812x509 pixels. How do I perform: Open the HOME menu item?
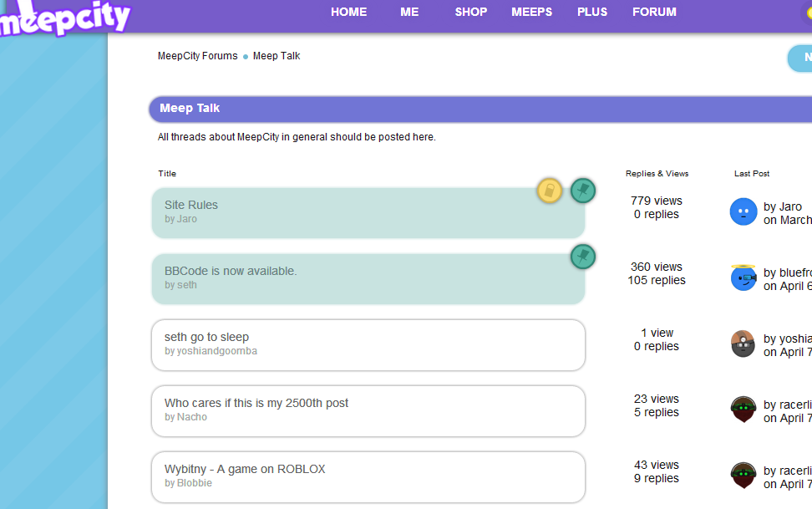click(x=348, y=12)
